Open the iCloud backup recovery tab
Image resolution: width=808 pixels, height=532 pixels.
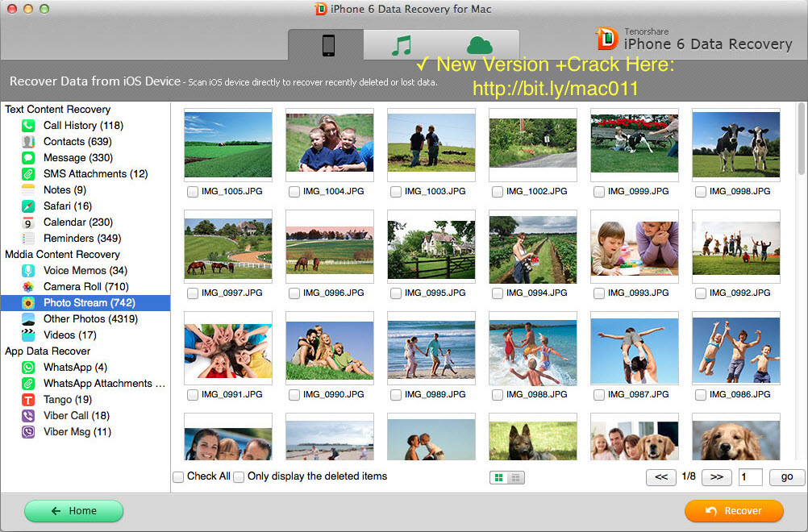[479, 45]
